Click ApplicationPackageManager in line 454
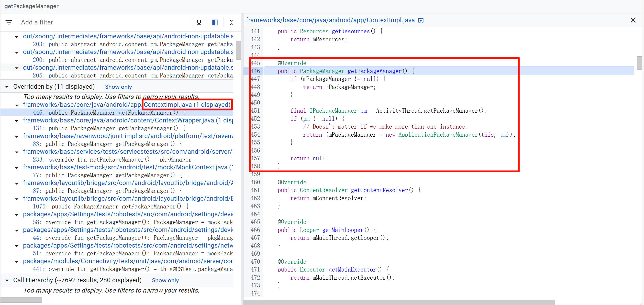Image resolution: width=644 pixels, height=305 pixels. (438, 135)
